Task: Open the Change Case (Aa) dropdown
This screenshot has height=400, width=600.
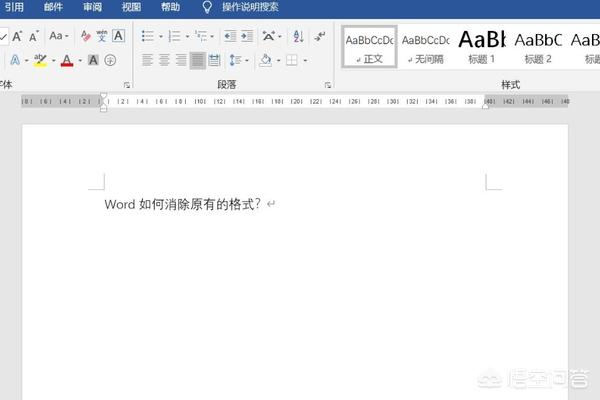Action: point(59,36)
